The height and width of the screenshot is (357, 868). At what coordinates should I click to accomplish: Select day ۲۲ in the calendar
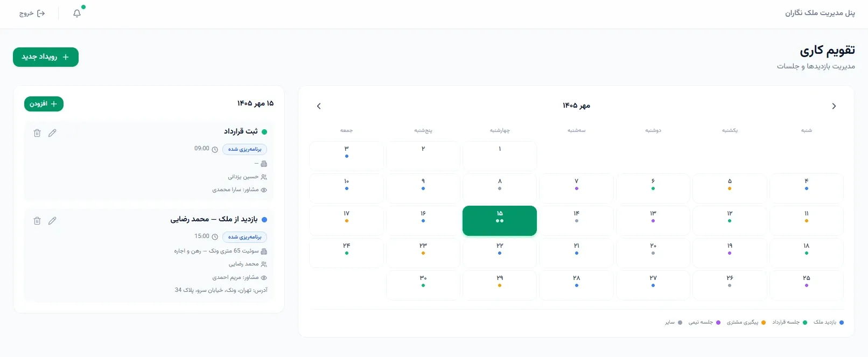pos(500,253)
